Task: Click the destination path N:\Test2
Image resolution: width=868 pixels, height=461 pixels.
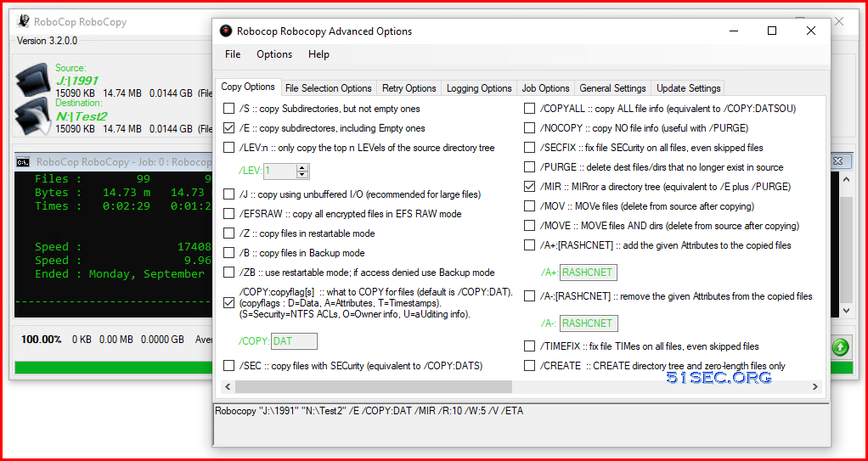Action: (x=82, y=116)
